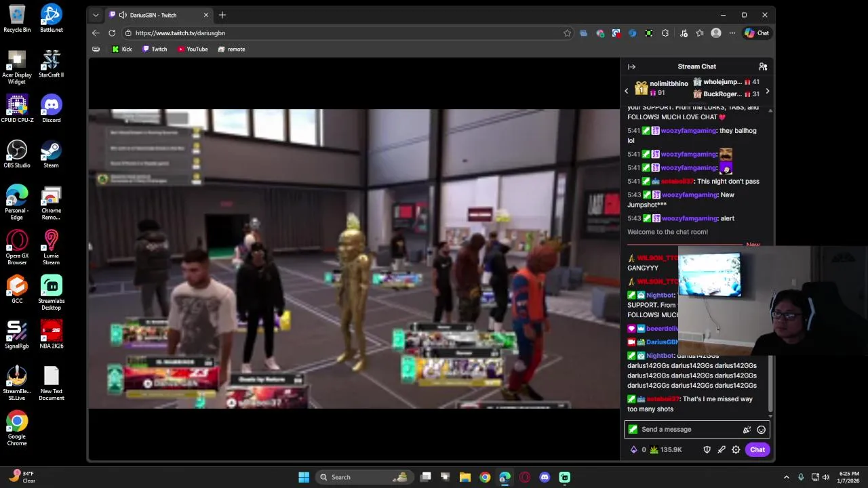This screenshot has height=488, width=868.
Task: Open Windows Start menu
Action: click(x=304, y=477)
